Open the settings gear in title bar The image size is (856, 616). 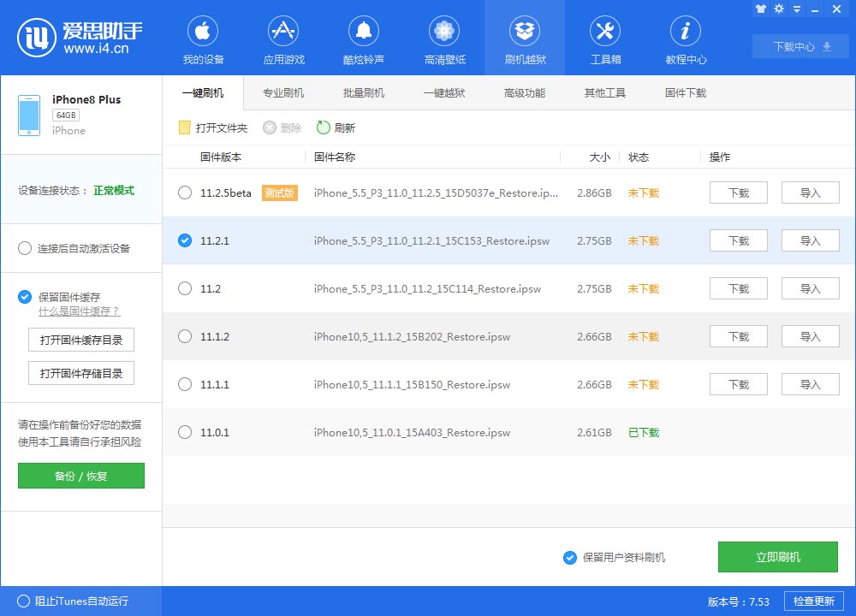tap(778, 9)
